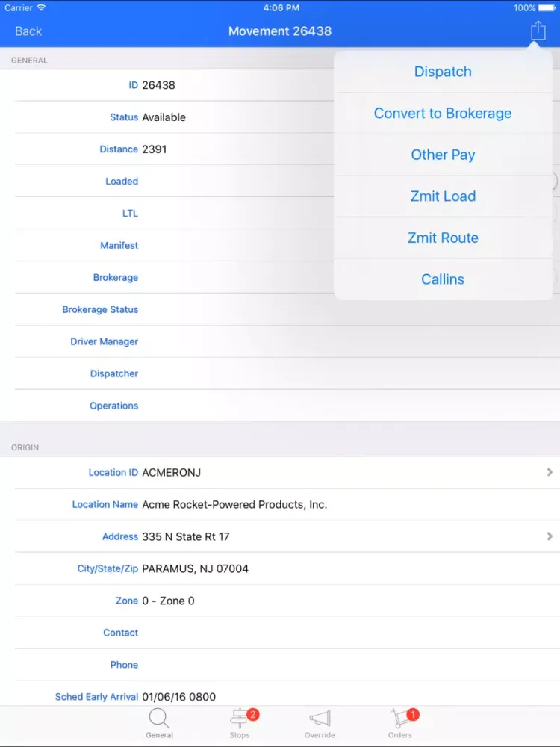Go Back using the header button
The width and height of the screenshot is (560, 747).
pyautogui.click(x=28, y=31)
